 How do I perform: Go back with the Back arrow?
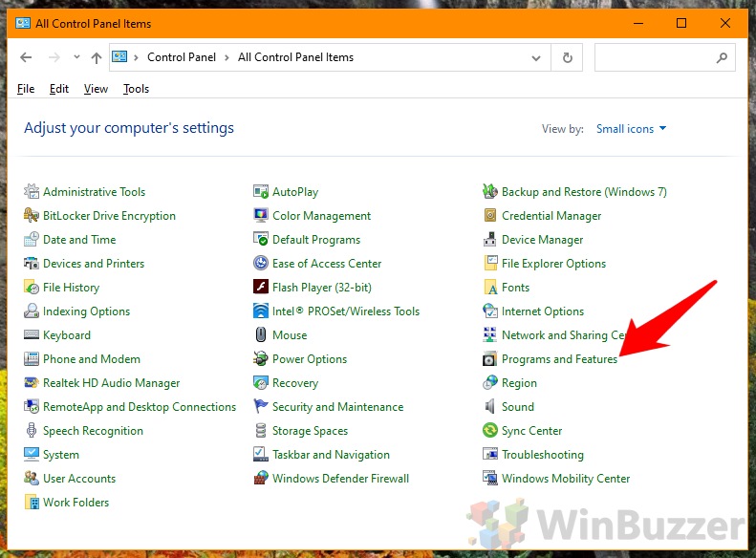(x=26, y=57)
